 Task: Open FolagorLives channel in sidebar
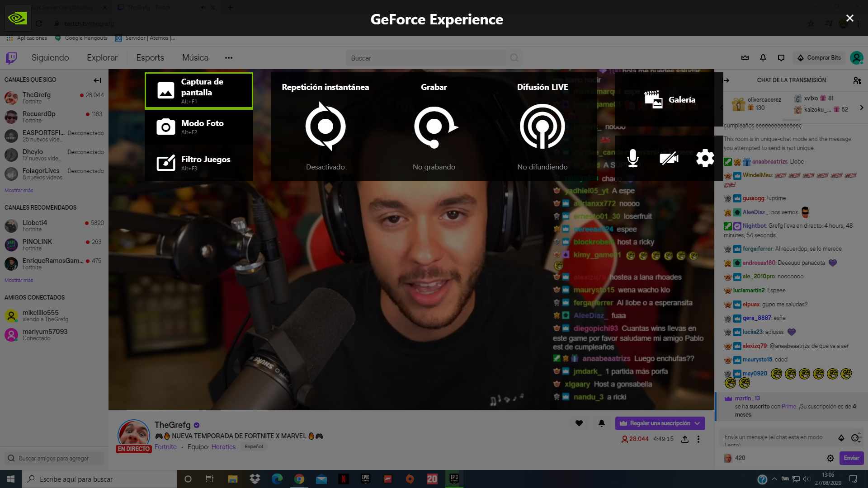(x=54, y=174)
